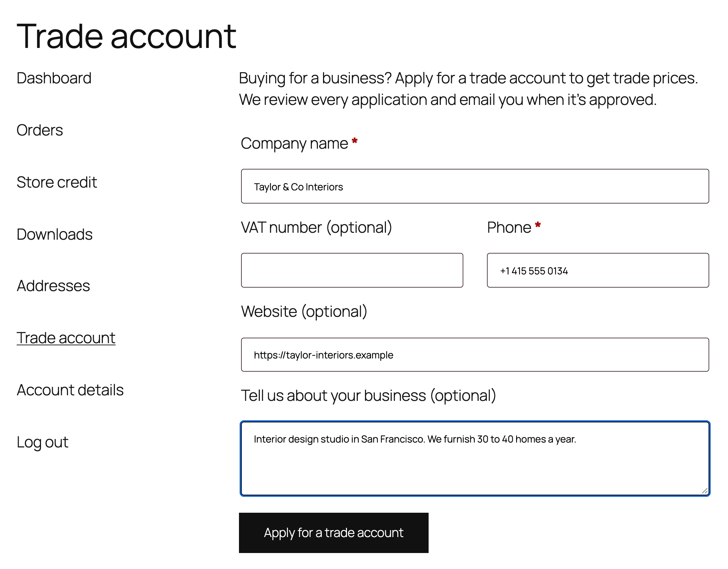Open Store credit section

pos(57,182)
